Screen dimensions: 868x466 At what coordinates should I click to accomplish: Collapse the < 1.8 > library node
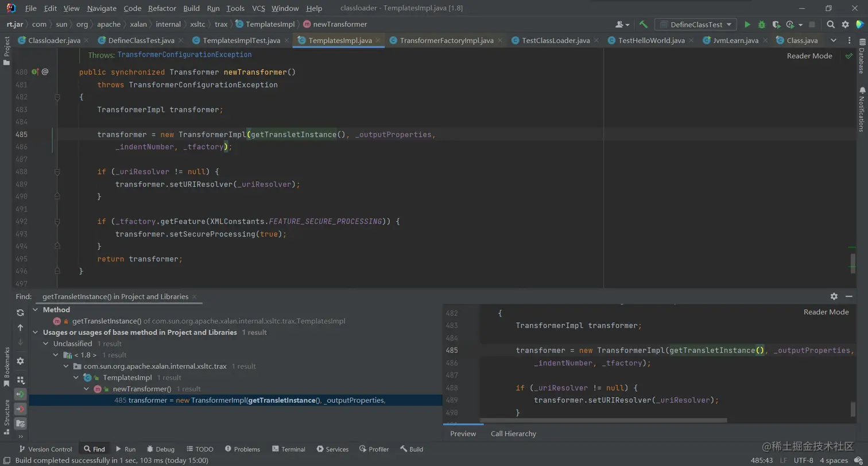click(x=56, y=355)
